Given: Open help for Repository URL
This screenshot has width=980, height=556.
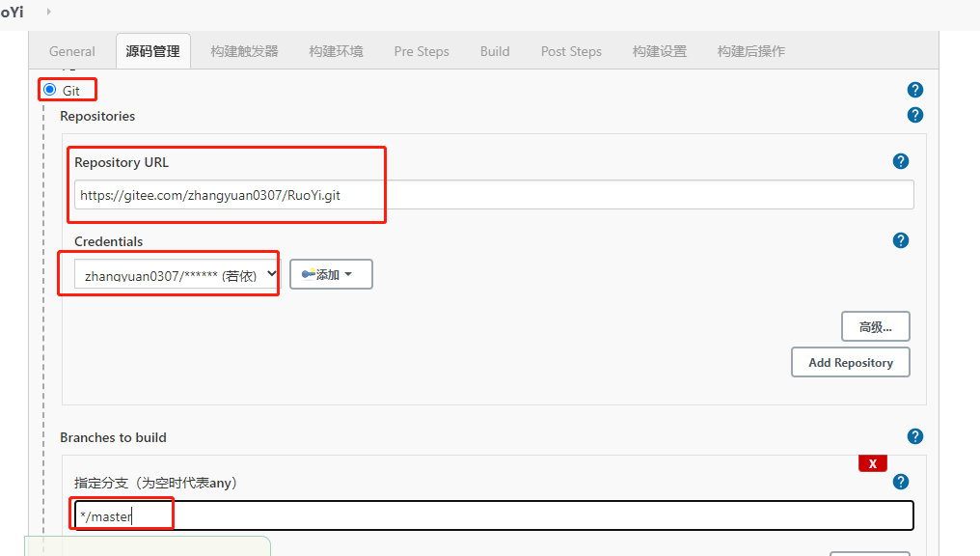Looking at the screenshot, I should coord(901,161).
